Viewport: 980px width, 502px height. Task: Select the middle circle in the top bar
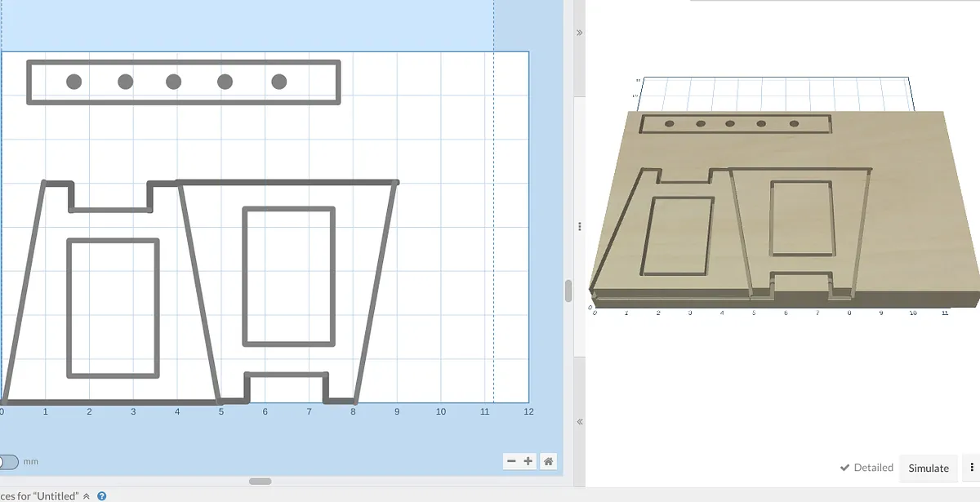pyautogui.click(x=173, y=82)
